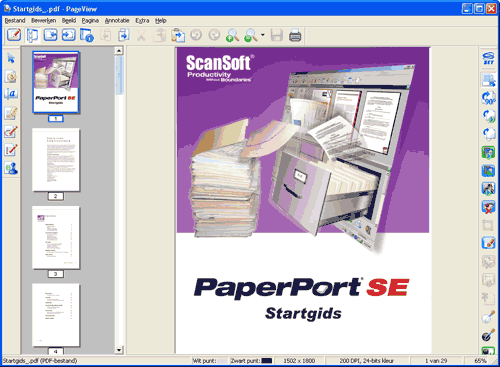Click the zoom in magnifier icon
Viewport: 500px width, 367px height.
[x=232, y=35]
